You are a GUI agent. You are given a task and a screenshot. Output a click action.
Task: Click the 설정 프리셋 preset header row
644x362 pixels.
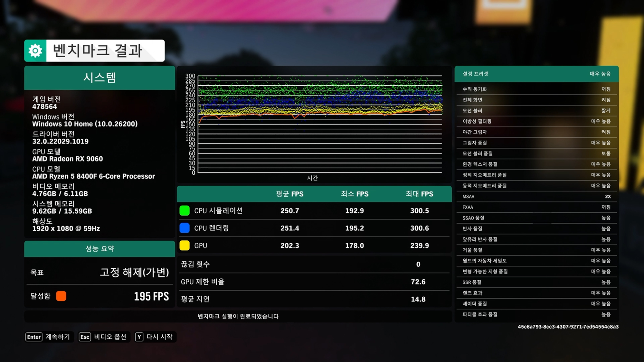[536, 74]
